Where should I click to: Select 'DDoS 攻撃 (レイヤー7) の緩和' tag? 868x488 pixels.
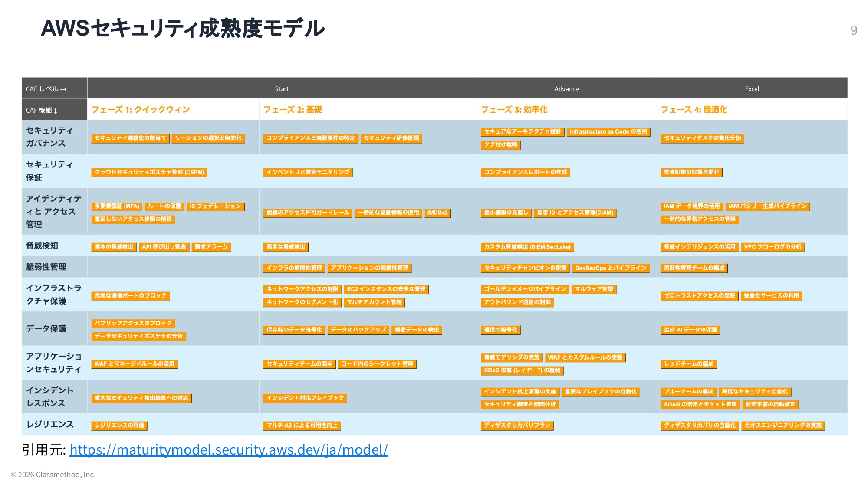pyautogui.click(x=522, y=370)
